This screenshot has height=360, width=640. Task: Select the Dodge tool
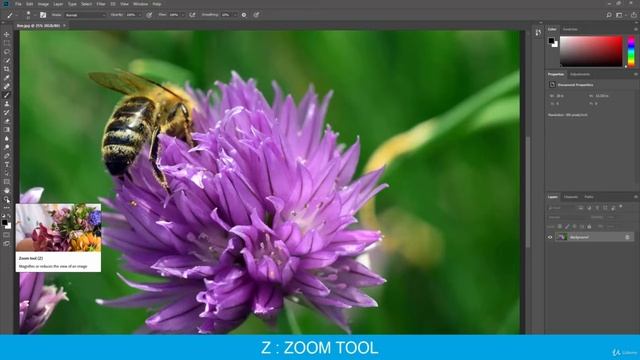click(x=7, y=147)
